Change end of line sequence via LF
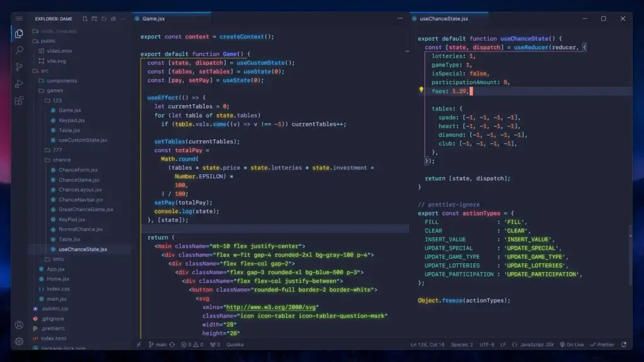The image size is (644, 362). click(503, 345)
